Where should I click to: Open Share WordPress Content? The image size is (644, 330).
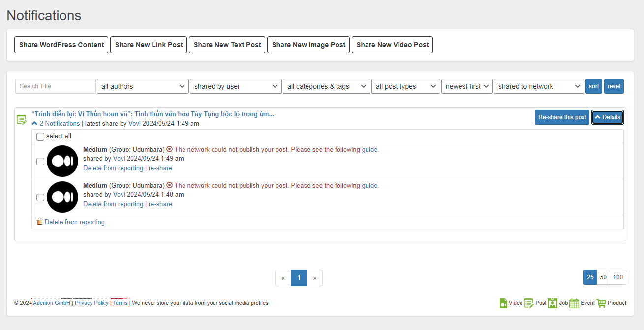pyautogui.click(x=61, y=45)
